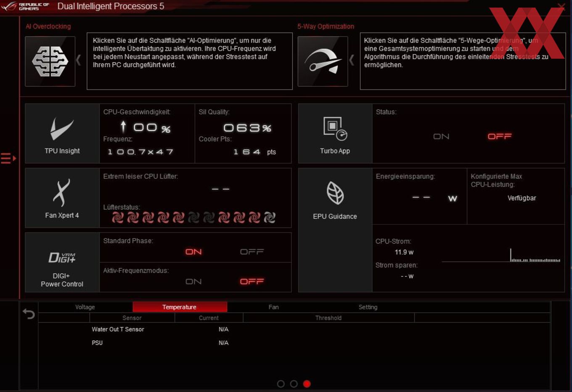572x392 pixels.
Task: Switch to the Voltage tab
Action: (x=85, y=307)
